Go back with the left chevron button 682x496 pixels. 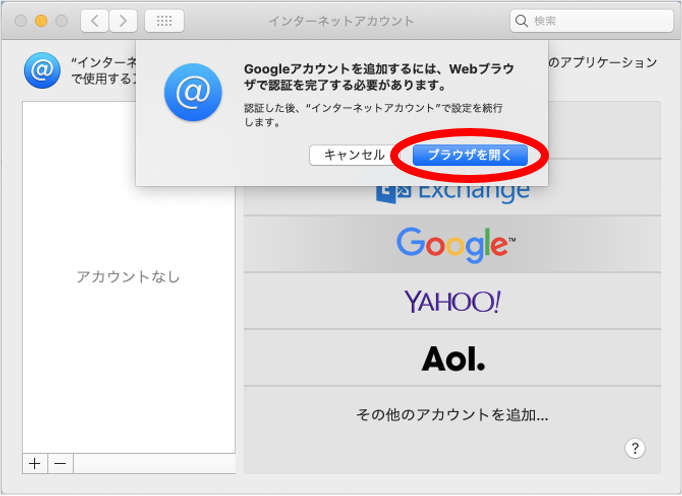[x=94, y=21]
